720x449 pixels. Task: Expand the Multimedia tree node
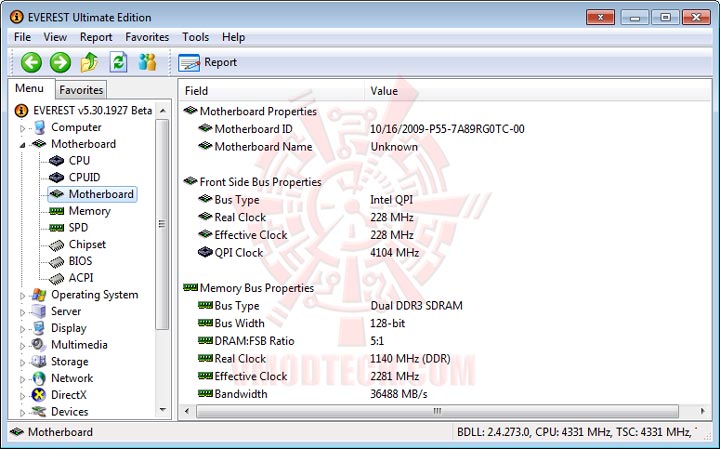22,346
